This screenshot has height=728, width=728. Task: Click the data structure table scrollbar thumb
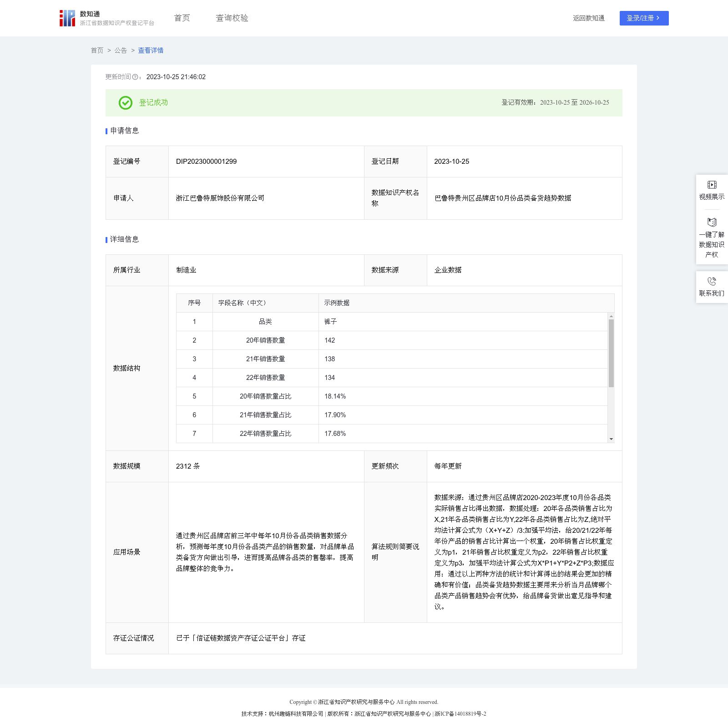(611, 353)
